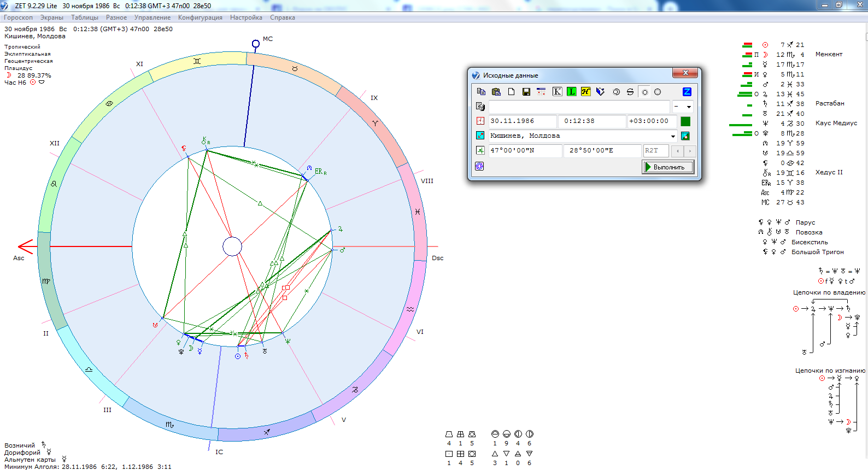Screen dimensions: 868x470
Task: Click the longitude field 28°50'00"E
Action: [x=602, y=150]
